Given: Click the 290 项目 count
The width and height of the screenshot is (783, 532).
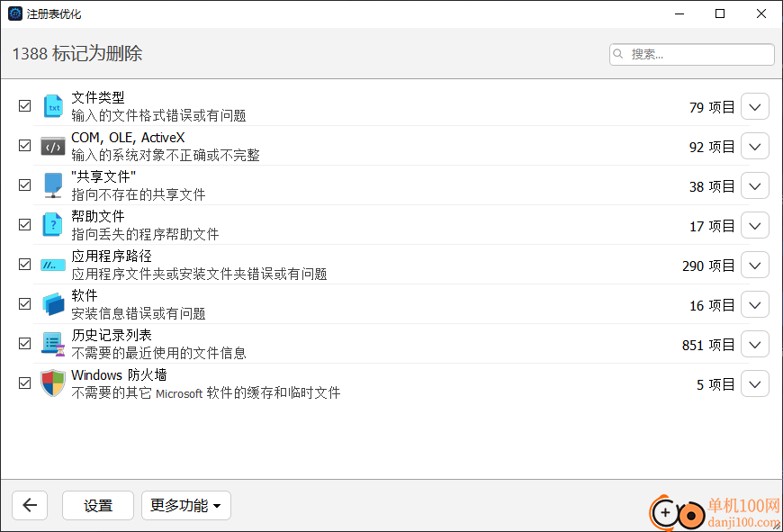Looking at the screenshot, I should coord(708,266).
